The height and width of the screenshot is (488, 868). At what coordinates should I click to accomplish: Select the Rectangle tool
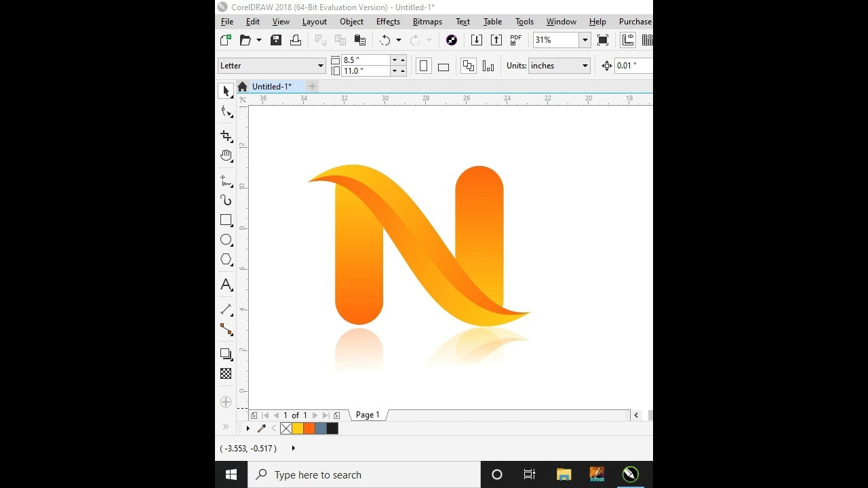pos(226,220)
